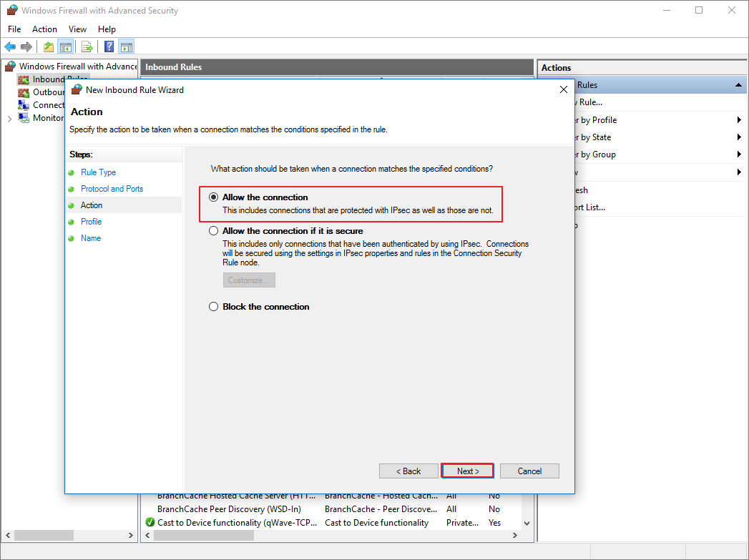Open the by State submenu arrow
The image size is (749, 560).
(x=739, y=137)
